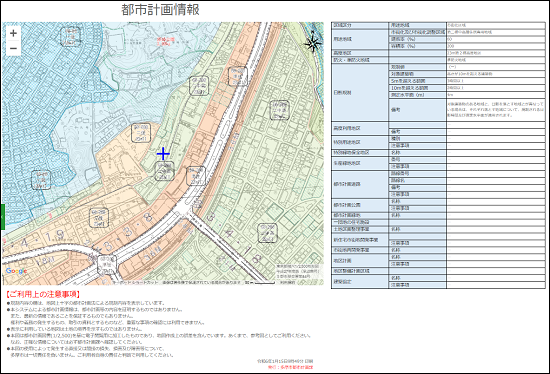The width and height of the screenshot is (550, 374).
Task: Click the blue crosshair marker on the map
Action: pos(163,154)
